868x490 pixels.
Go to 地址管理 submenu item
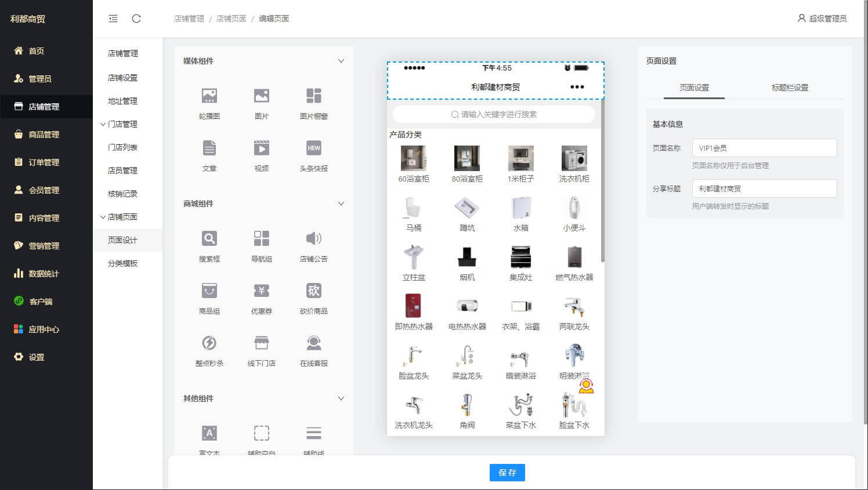(128, 101)
